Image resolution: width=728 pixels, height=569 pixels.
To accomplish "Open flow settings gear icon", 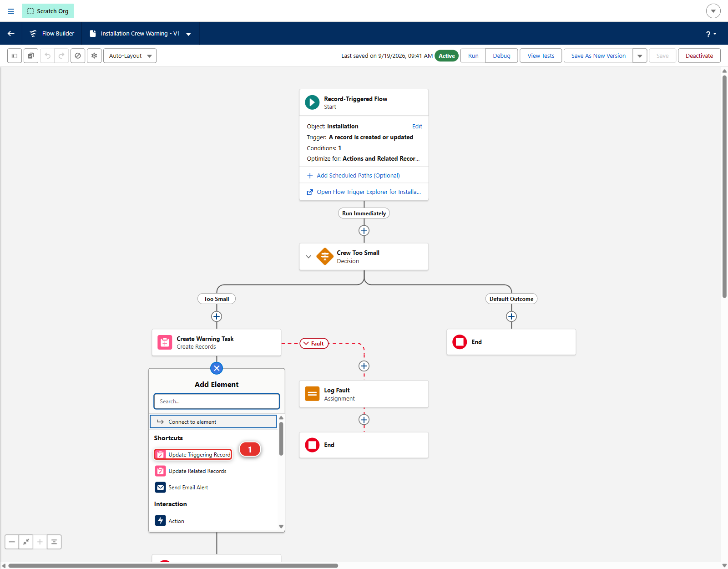I will [x=94, y=56].
